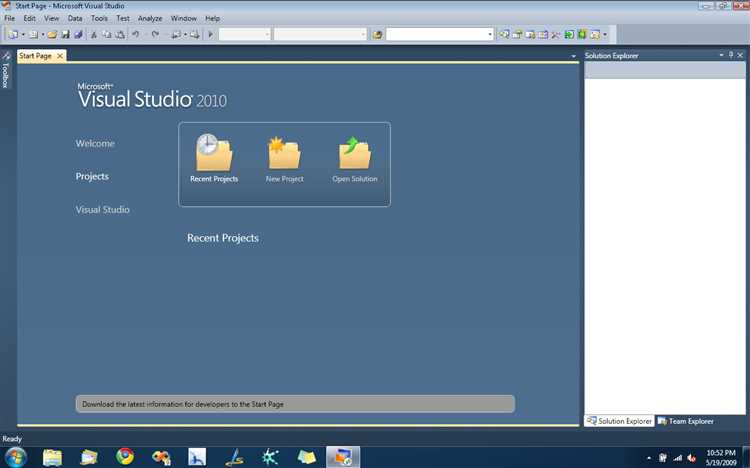Click the Welcome link on Start Page
750x468 pixels.
[x=95, y=144]
